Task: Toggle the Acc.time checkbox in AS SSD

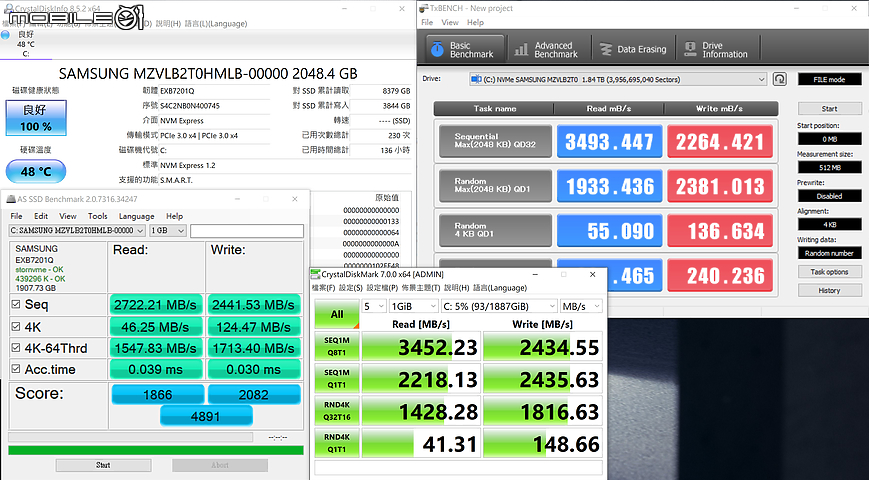Action: pos(16,369)
